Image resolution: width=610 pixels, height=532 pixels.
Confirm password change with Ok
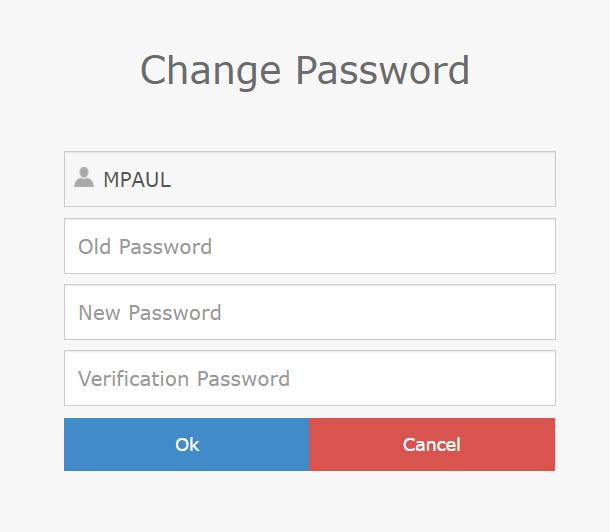[x=187, y=444]
